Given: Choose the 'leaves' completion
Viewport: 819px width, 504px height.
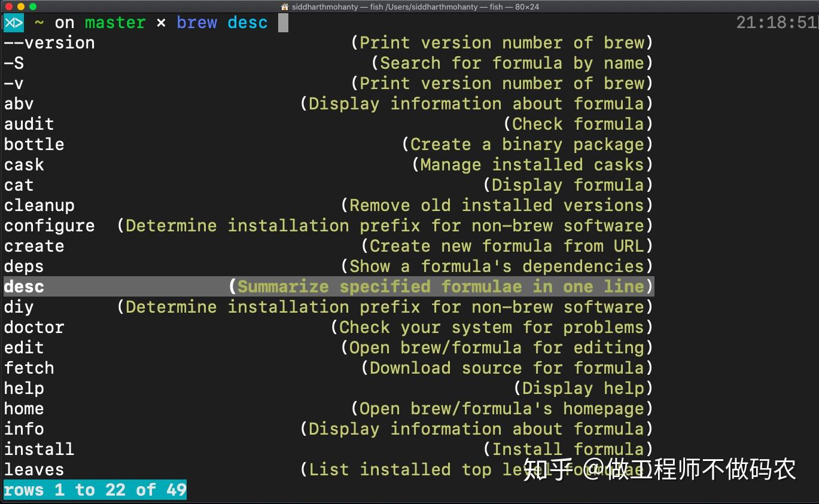Looking at the screenshot, I should tap(34, 470).
